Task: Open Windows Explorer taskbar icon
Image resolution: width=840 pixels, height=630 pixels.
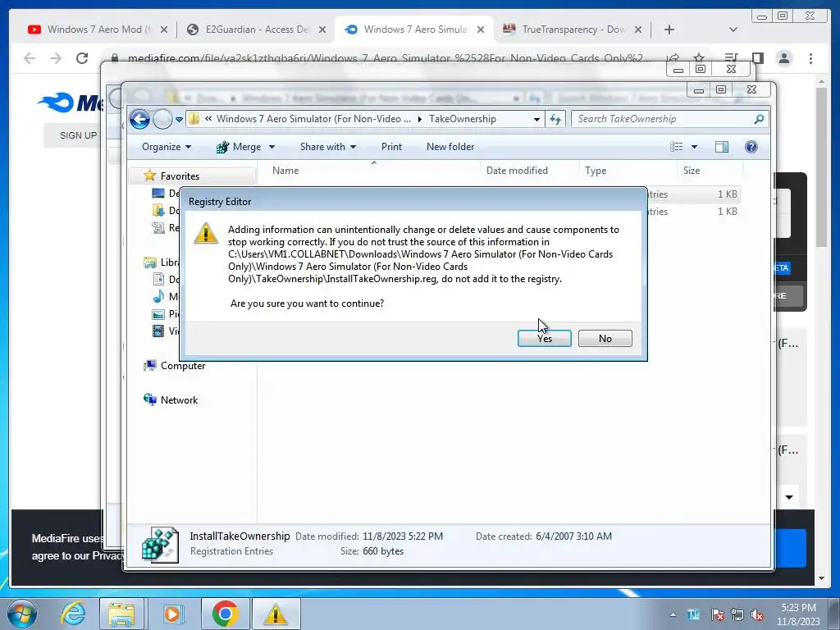Action: 121,614
